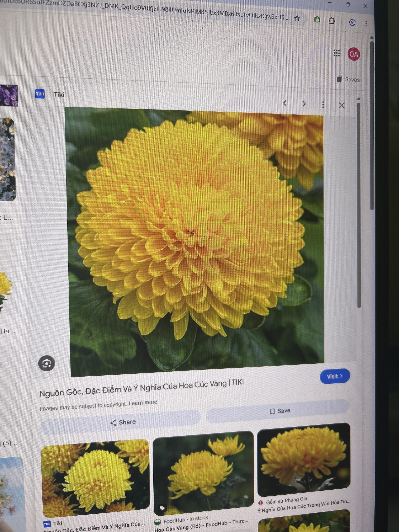
Task: Close the image preview panel
Action: pos(341,105)
